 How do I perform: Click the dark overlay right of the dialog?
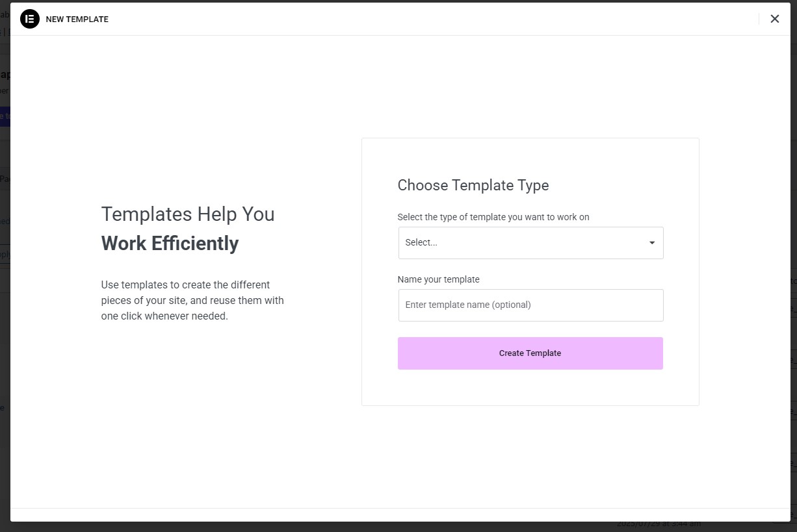click(x=794, y=195)
